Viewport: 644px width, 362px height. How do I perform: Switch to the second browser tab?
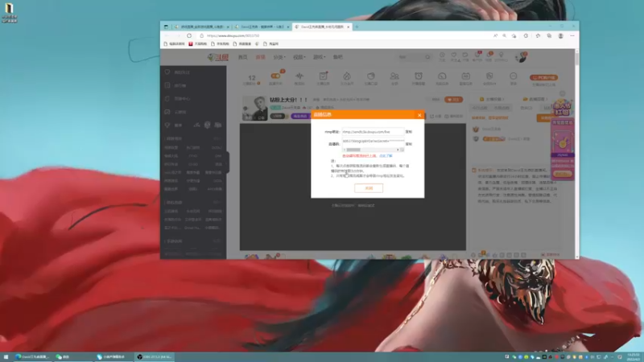261,27
